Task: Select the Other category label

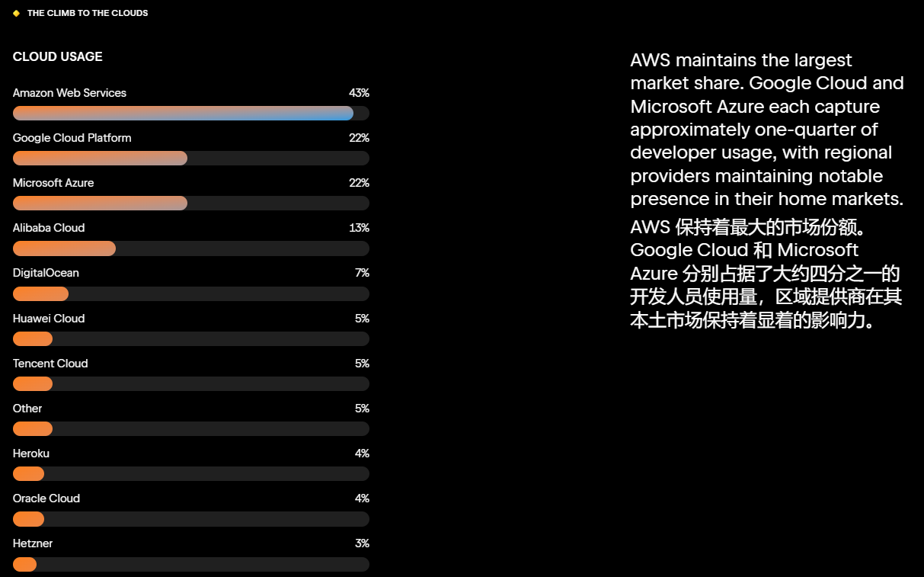Action: click(27, 409)
